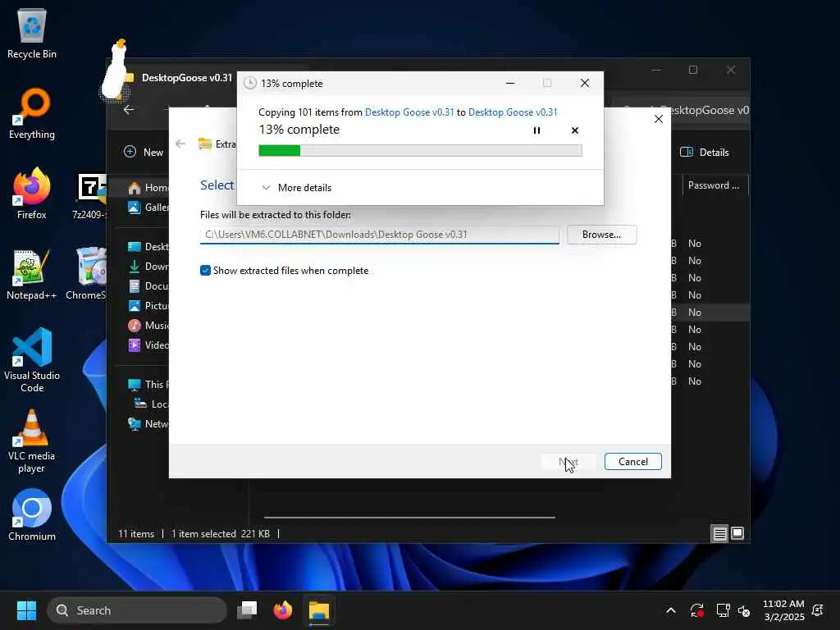Pause the file copy operation
Viewport: 840px width, 630px height.
(x=536, y=130)
